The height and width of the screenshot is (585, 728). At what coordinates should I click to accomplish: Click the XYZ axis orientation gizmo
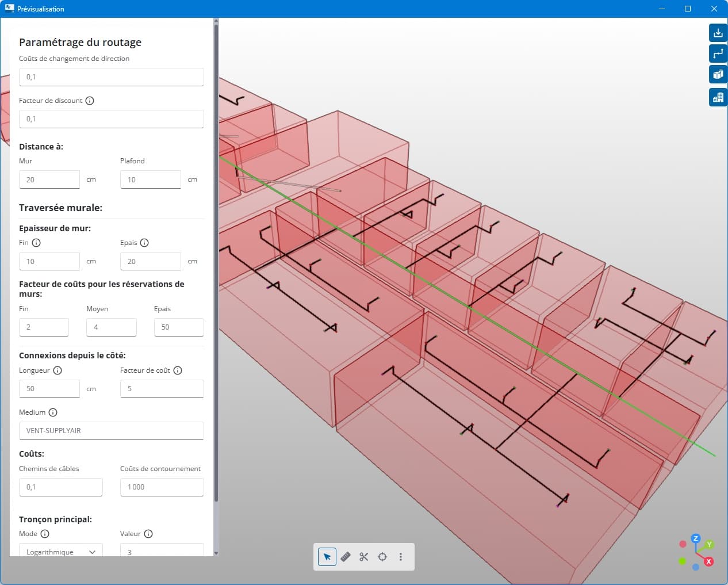pyautogui.click(x=696, y=552)
